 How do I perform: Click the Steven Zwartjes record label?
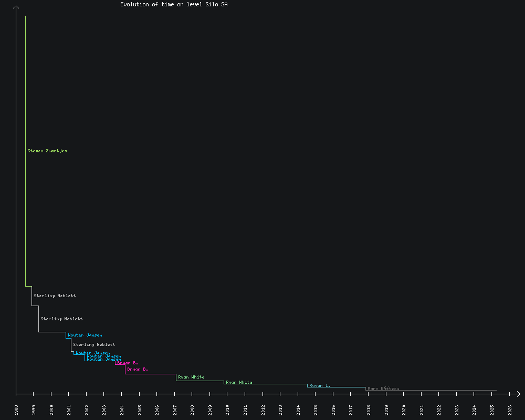47,151
